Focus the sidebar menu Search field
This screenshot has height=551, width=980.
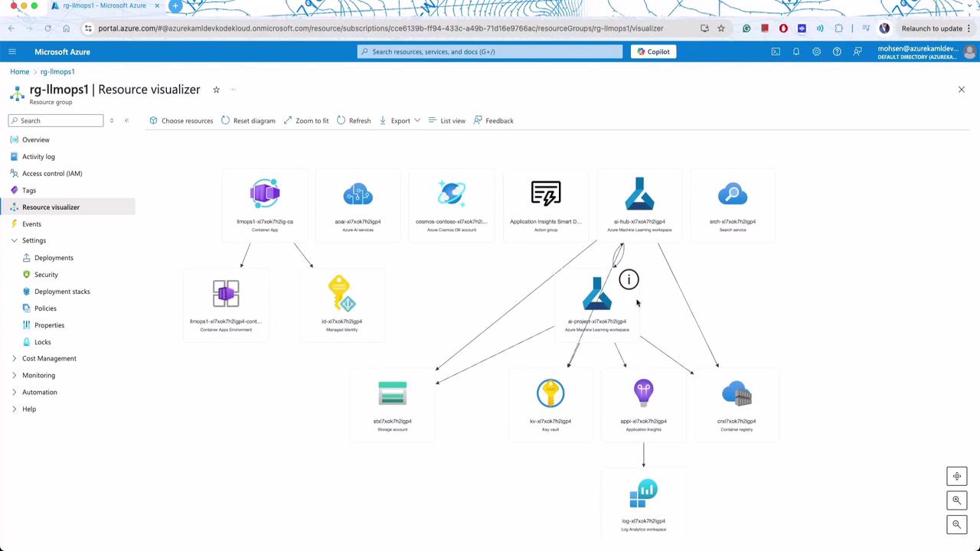coord(56,121)
